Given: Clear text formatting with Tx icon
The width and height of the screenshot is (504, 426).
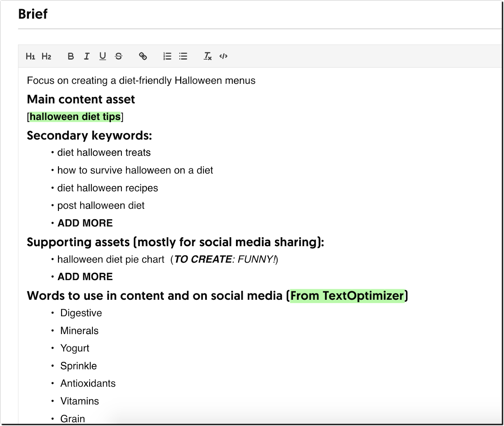Looking at the screenshot, I should pyautogui.click(x=207, y=56).
